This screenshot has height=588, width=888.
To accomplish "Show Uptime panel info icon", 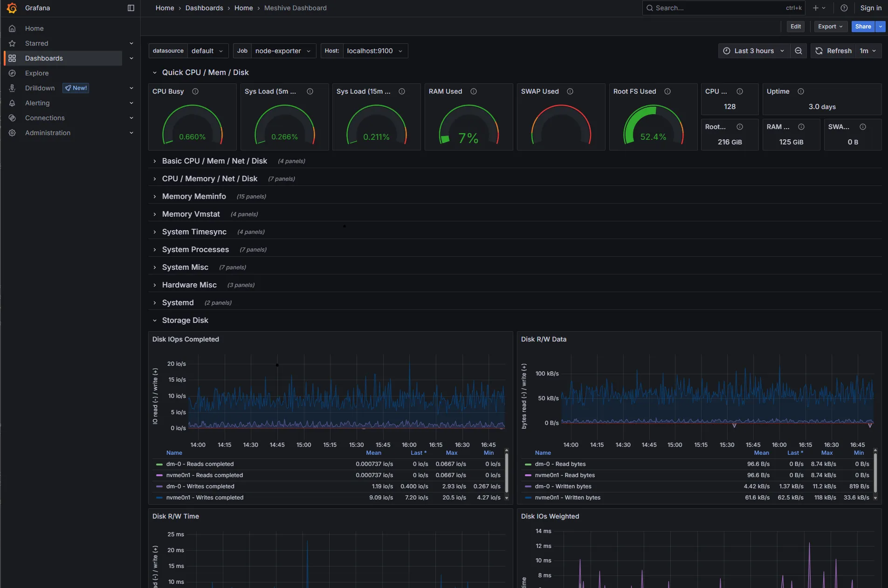I will tap(801, 91).
